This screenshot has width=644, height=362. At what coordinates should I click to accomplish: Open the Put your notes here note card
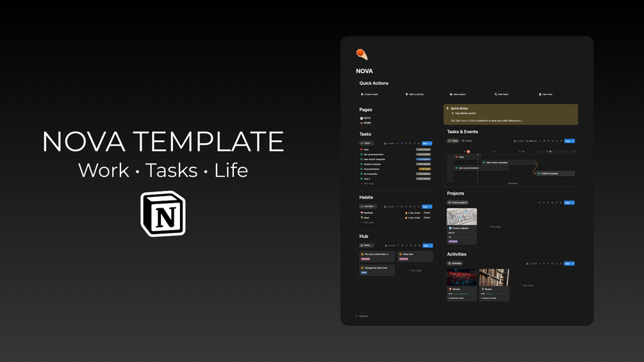(x=377, y=256)
